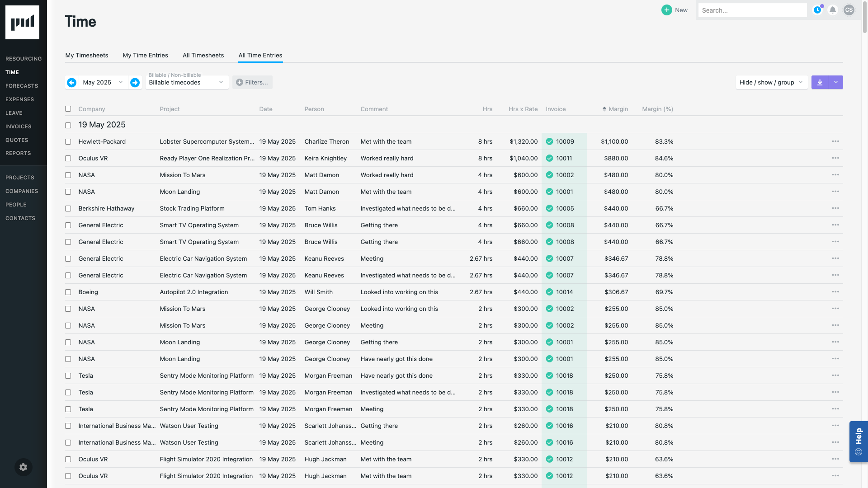Open row actions for Will Smith entry

[x=835, y=292]
